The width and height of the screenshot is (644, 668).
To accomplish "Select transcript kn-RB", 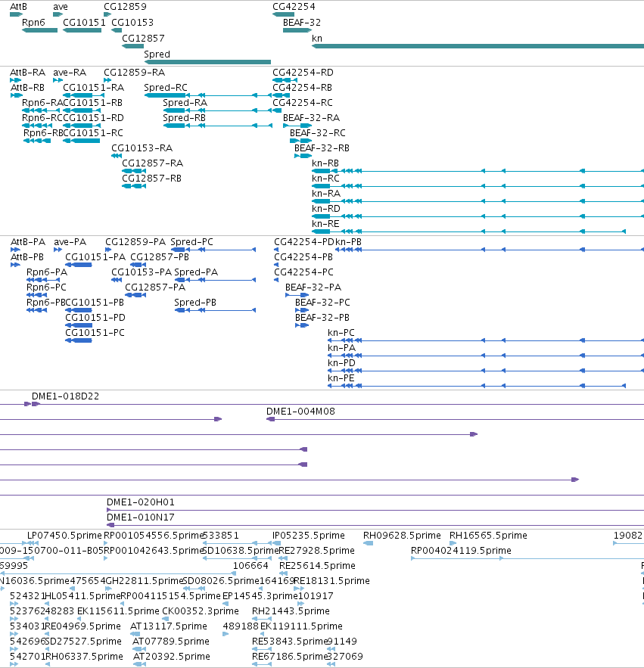I will pos(478,171).
